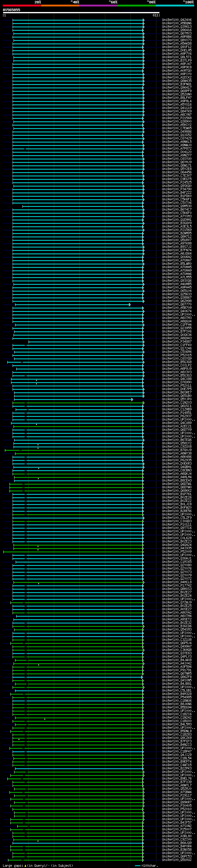
Task: Open hit UniRef100_A5BQN6
Action: (x=177, y=23)
